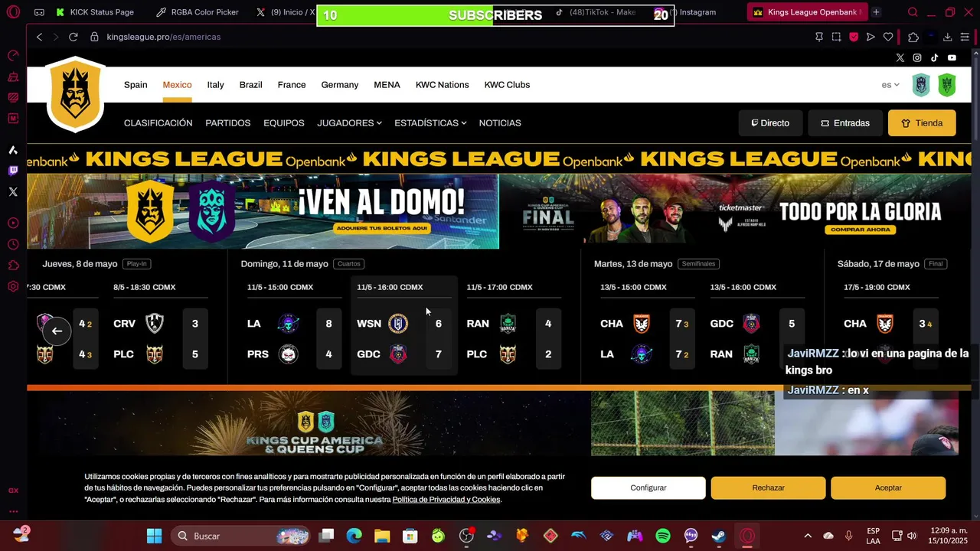Image resolution: width=980 pixels, height=551 pixels.
Task: Click the Directo button
Action: point(771,122)
